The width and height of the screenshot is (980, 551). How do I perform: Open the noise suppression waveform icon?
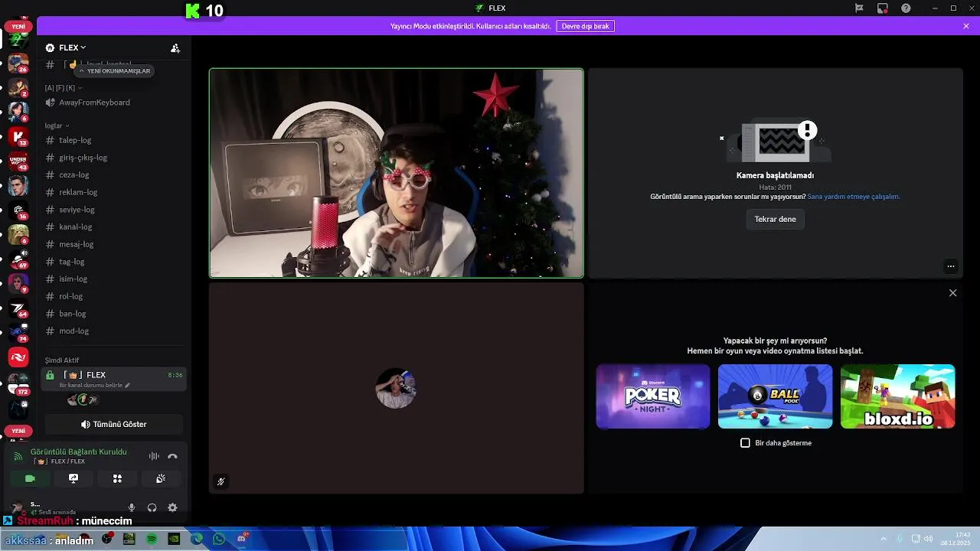pos(154,456)
